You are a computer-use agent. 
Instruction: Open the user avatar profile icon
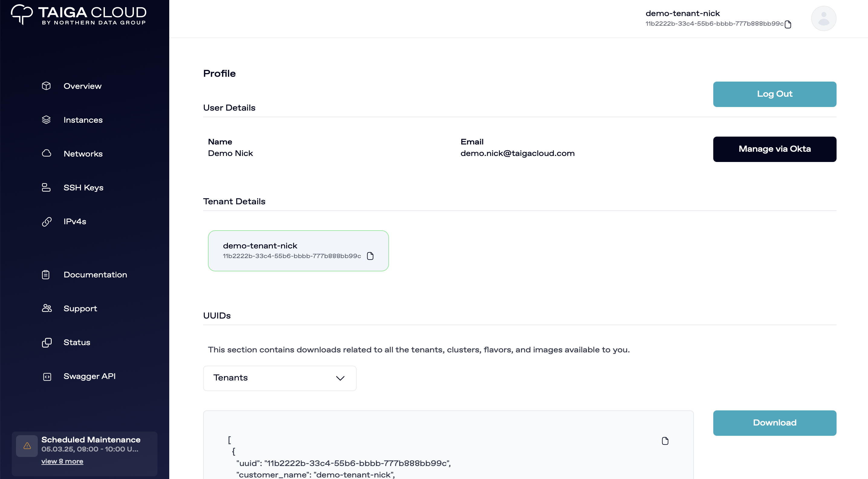tap(823, 18)
